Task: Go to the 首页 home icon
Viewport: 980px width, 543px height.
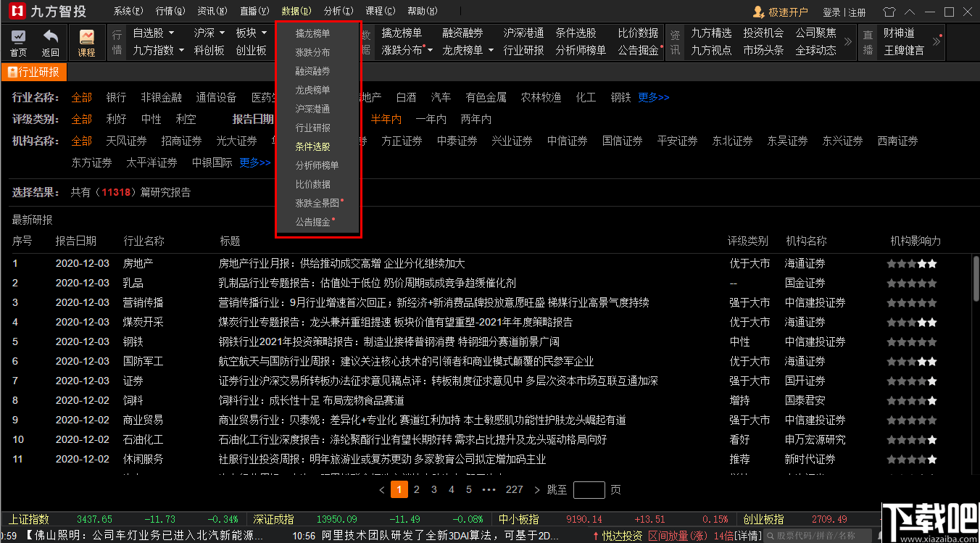Action: (x=18, y=43)
